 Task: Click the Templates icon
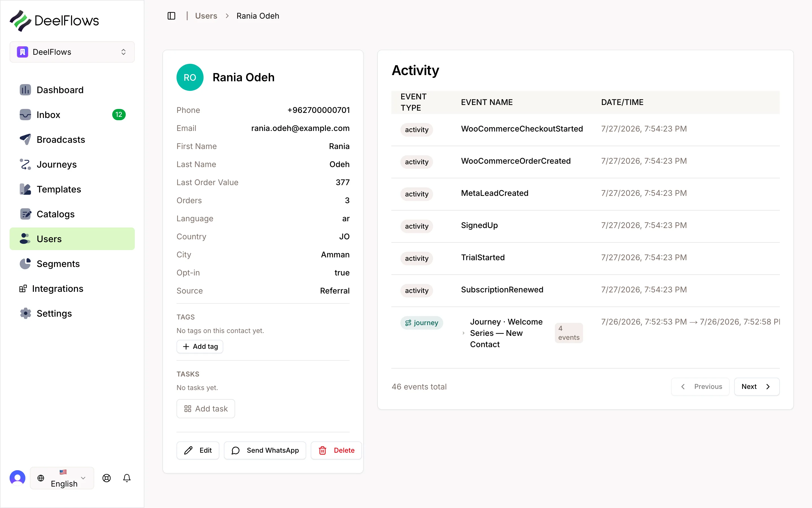(x=25, y=189)
